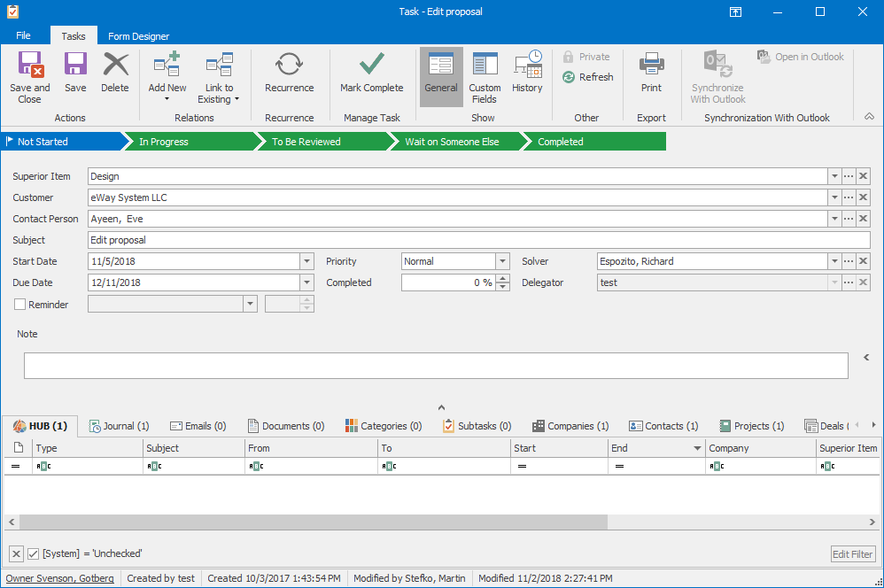Image resolution: width=884 pixels, height=588 pixels.
Task: Refresh the task data
Action: pyautogui.click(x=587, y=77)
